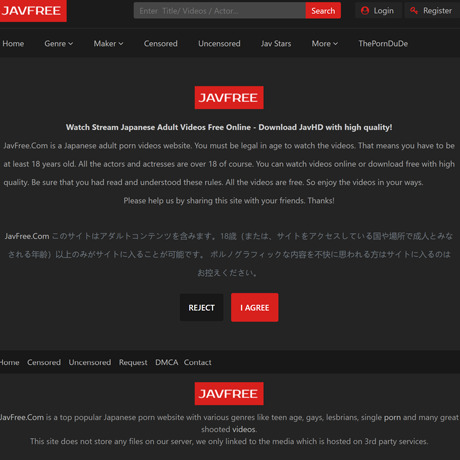The height and width of the screenshot is (460, 460).
Task: Open Home in the footer navigation
Action: (9, 362)
